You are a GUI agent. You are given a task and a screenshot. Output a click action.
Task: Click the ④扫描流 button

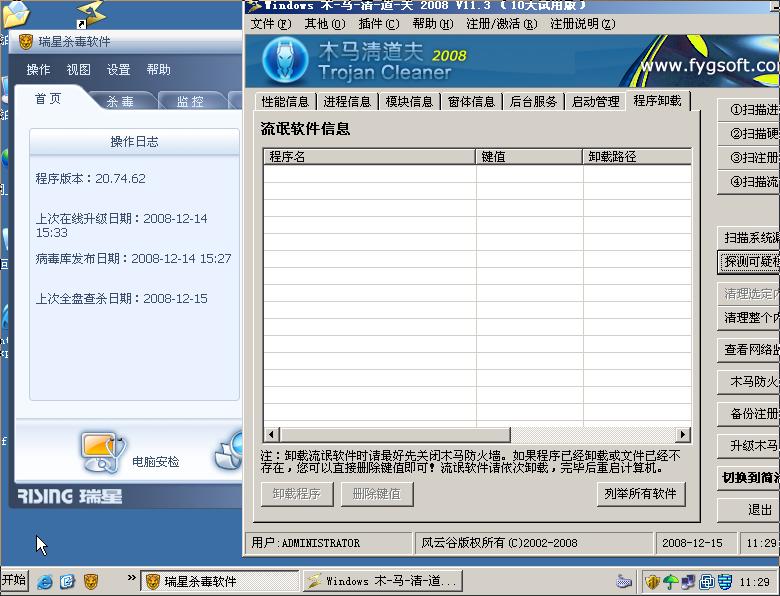click(749, 182)
